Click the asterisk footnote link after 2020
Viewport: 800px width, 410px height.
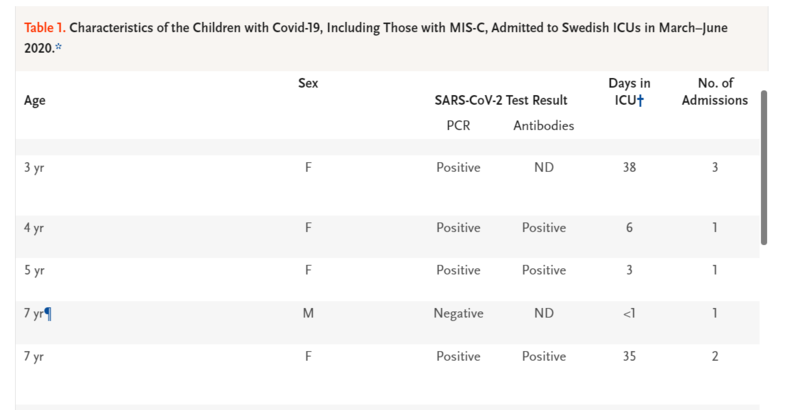pyautogui.click(x=58, y=47)
